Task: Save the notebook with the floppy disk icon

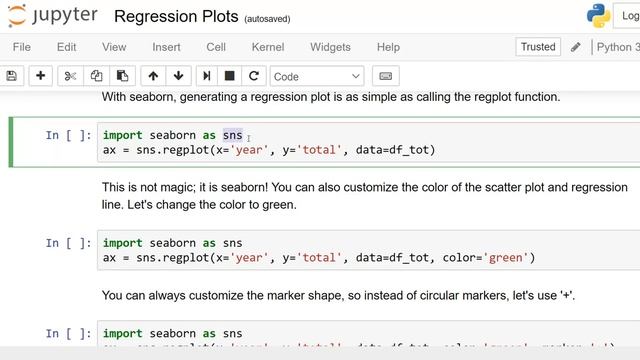Action: (11, 76)
